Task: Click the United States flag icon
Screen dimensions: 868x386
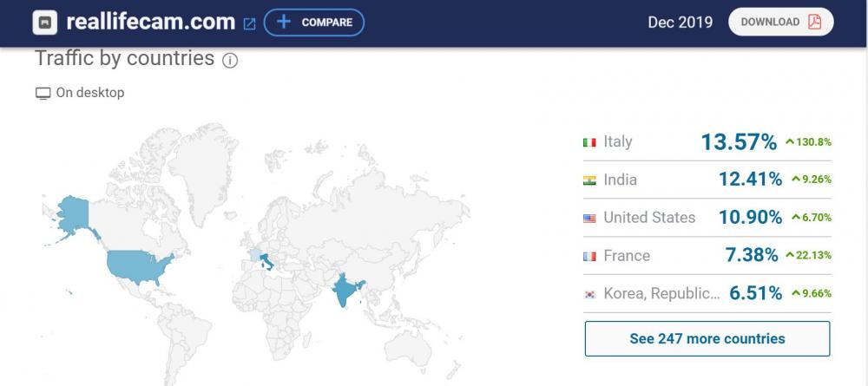Action: (x=589, y=219)
